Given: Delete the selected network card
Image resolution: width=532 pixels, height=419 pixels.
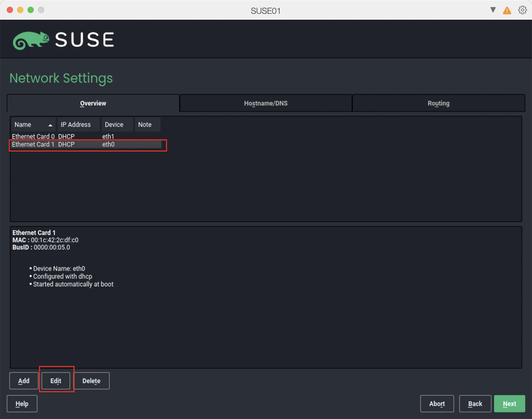Looking at the screenshot, I should pyautogui.click(x=91, y=381).
